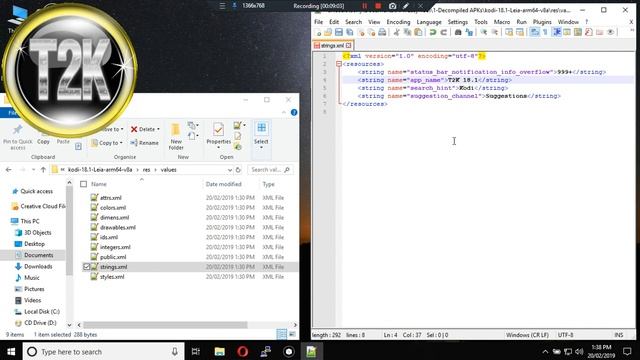The height and width of the screenshot is (360, 640).
Task: Expand the Copy to dropdown in ribbon
Action: (121, 143)
